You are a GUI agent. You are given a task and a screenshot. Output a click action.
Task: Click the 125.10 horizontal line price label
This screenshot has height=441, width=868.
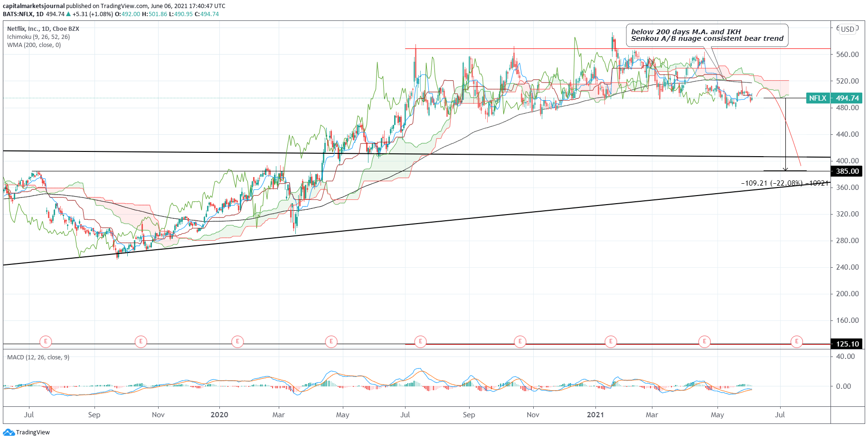coord(848,344)
